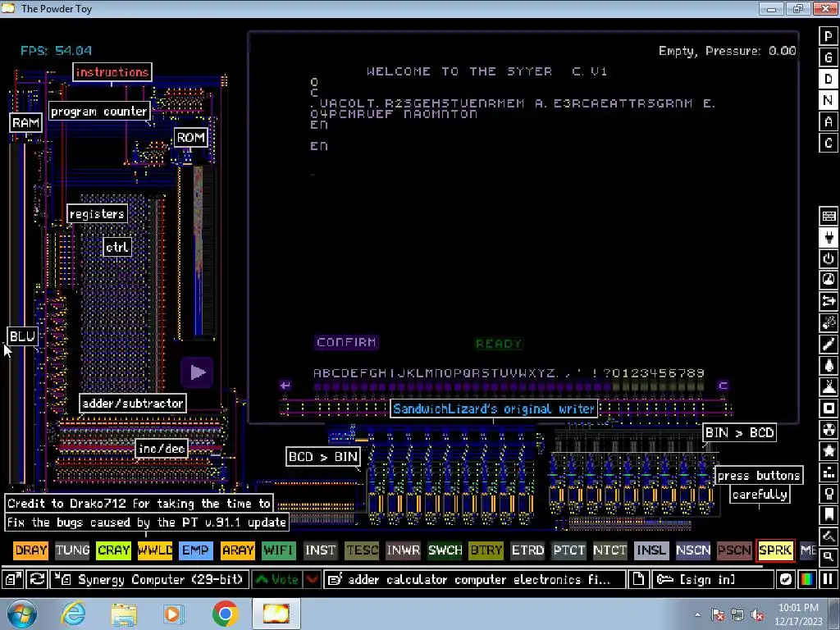Image resolution: width=840 pixels, height=630 pixels.
Task: Open the Special star menu icon
Action: [829, 452]
